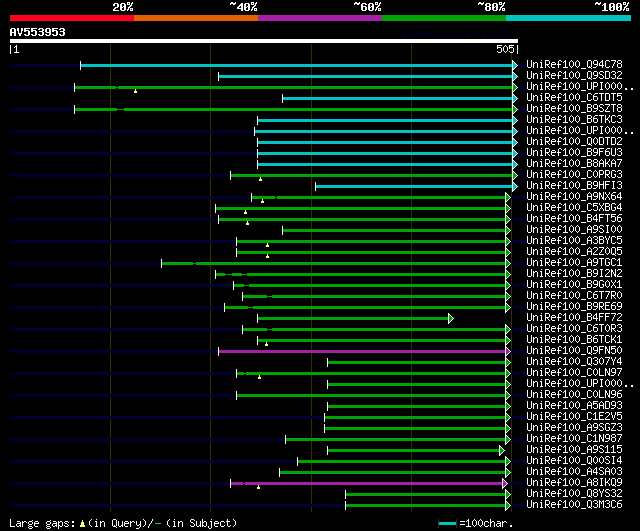This screenshot has height=531, width=640.
Task: Select the UniRef100_Q9FN50 label
Action: tap(574, 351)
